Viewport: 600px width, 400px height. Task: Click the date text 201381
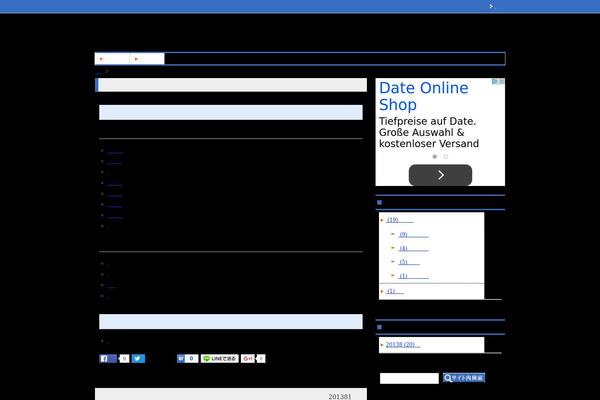tap(339, 397)
